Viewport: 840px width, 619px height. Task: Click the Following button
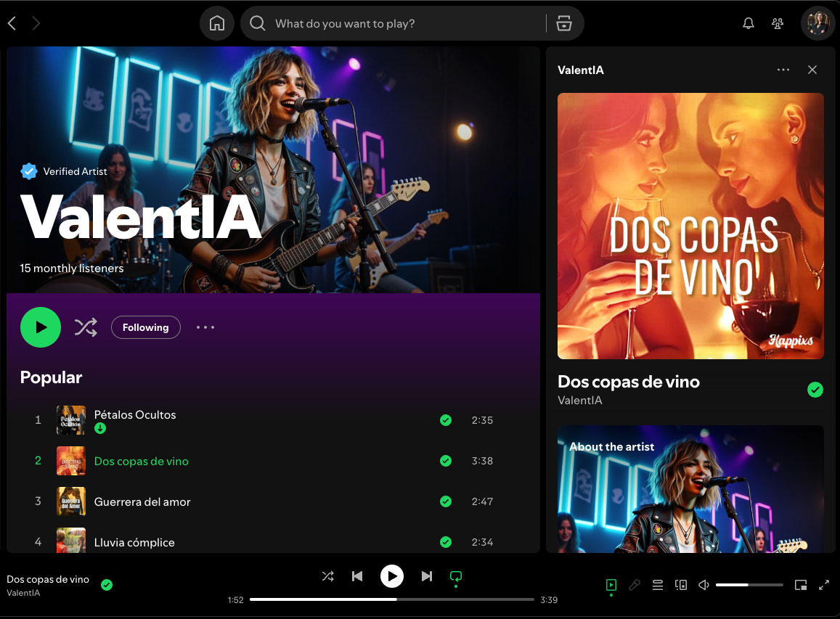pos(145,327)
